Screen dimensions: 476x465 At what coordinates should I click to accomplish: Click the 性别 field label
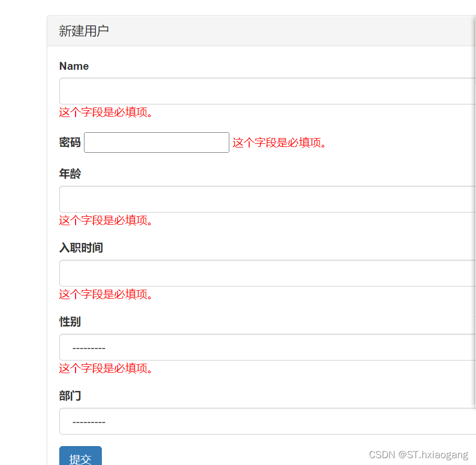(x=70, y=322)
